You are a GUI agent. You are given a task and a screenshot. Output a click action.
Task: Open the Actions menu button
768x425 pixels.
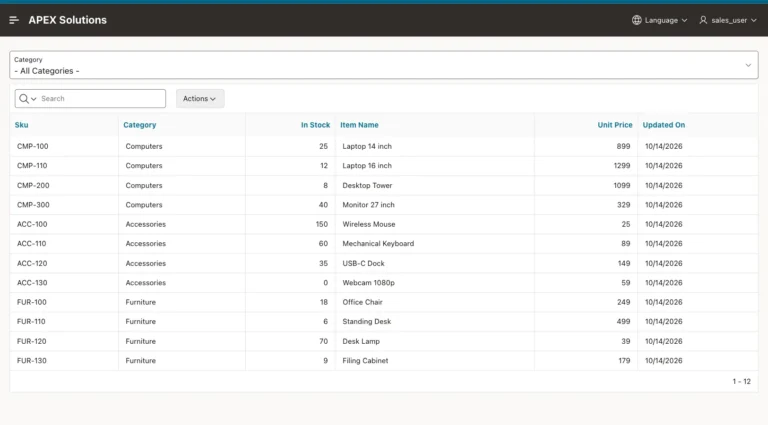200,98
